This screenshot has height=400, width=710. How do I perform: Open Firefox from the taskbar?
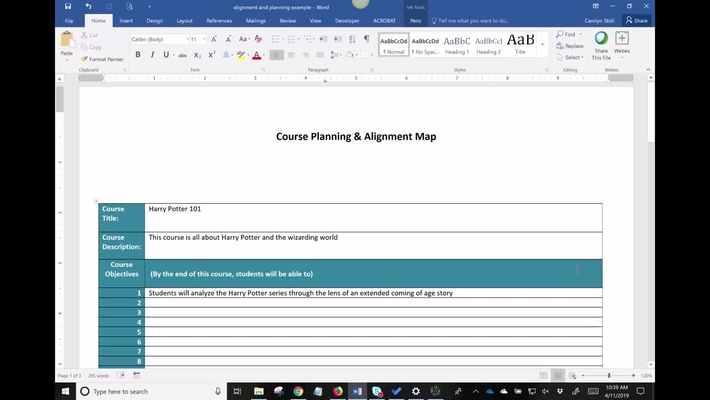click(338, 391)
